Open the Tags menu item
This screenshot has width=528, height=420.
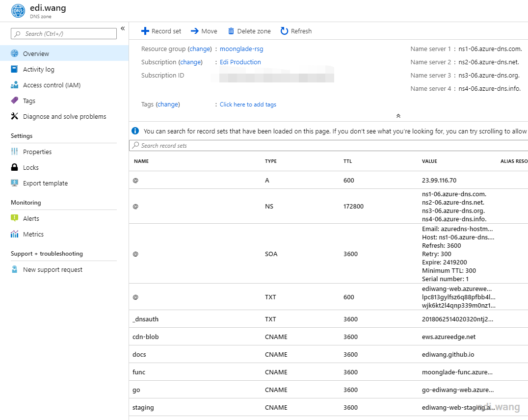tap(29, 101)
